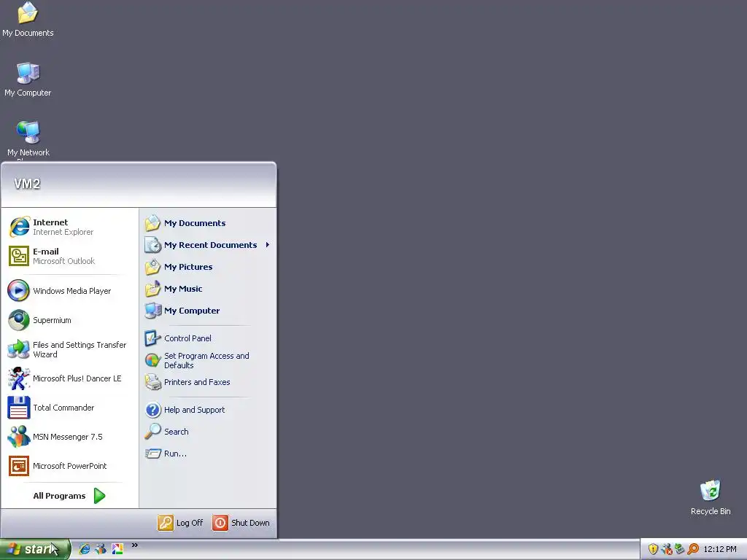747x560 pixels.
Task: Expand My Recent Documents submenu
Action: (208, 245)
